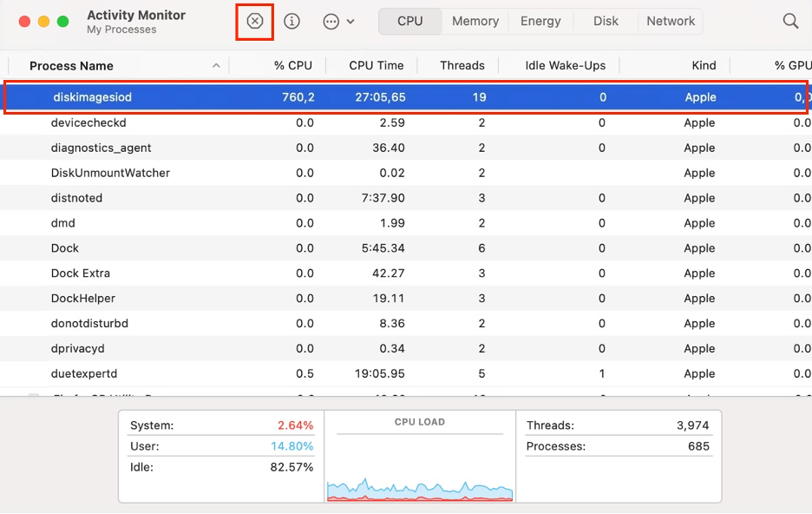Open the options dropdown chevron

click(x=352, y=21)
